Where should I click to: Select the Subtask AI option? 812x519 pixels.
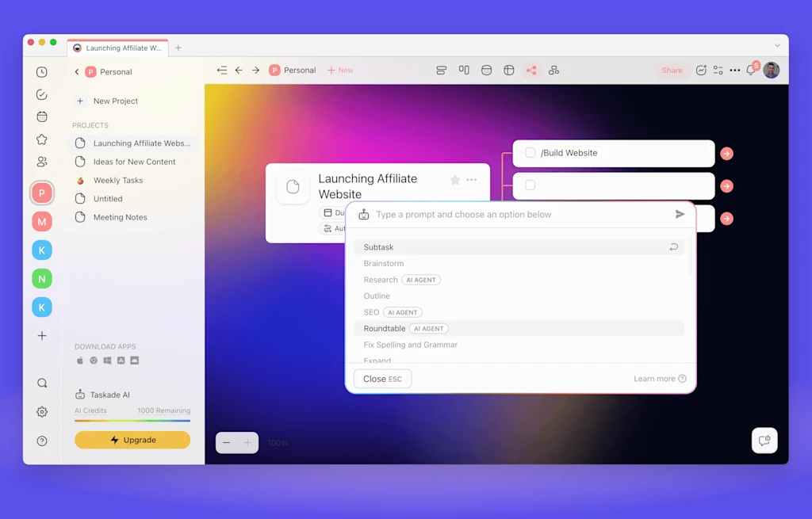point(519,247)
